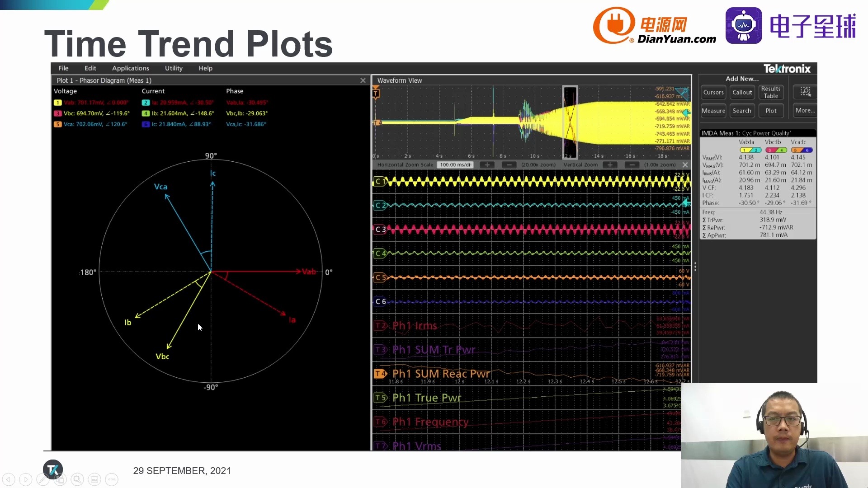Increase vertical zoom with plus button
This screenshot has height=488, width=868.
610,165
